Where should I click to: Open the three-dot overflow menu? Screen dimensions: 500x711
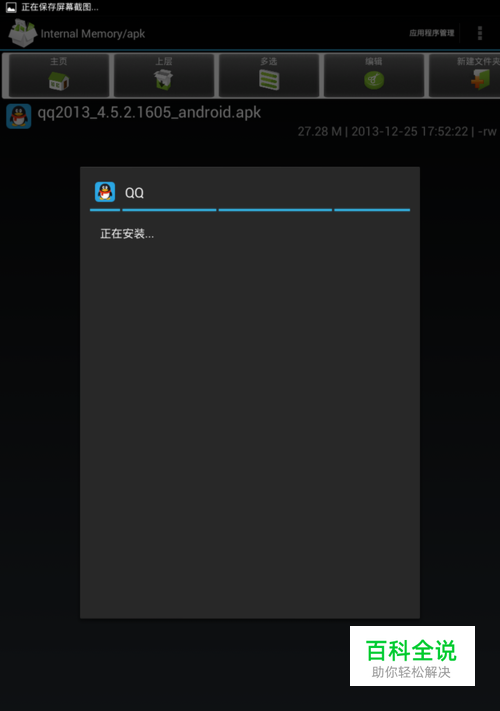(480, 33)
